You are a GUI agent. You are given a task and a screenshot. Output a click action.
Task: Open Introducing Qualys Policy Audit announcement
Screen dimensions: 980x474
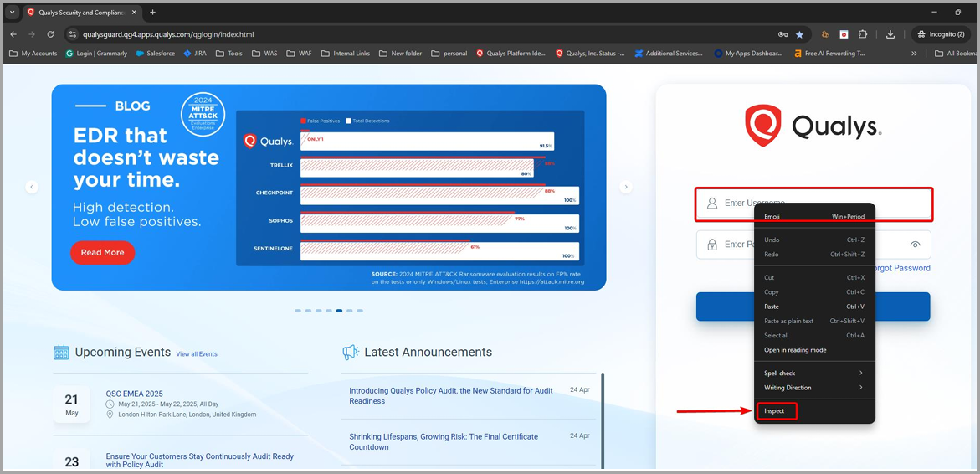(x=451, y=396)
